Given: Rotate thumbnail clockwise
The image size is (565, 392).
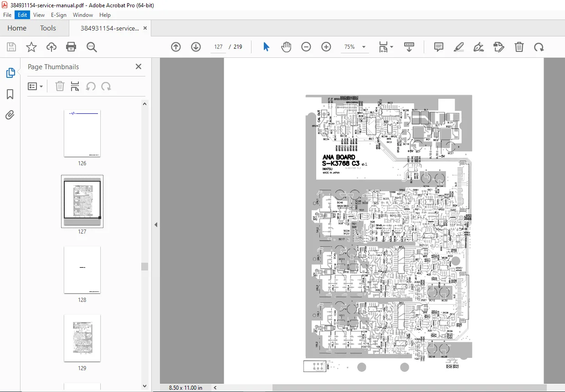Looking at the screenshot, I should click(x=106, y=86).
